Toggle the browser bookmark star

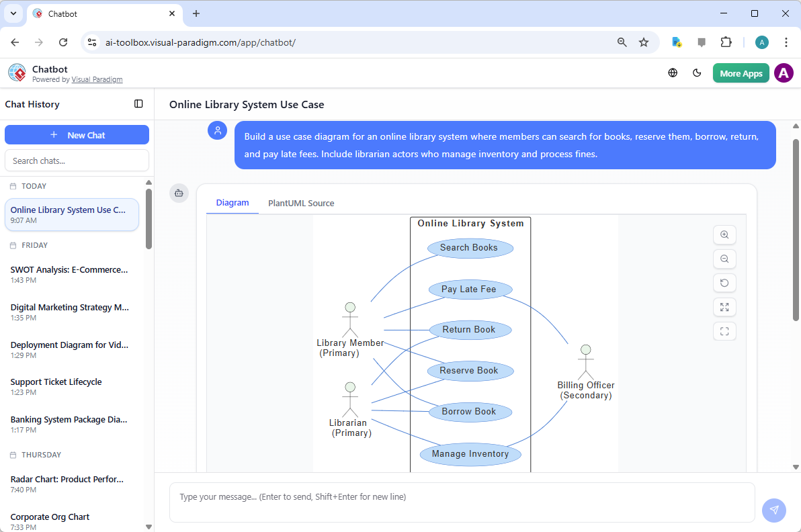point(644,42)
